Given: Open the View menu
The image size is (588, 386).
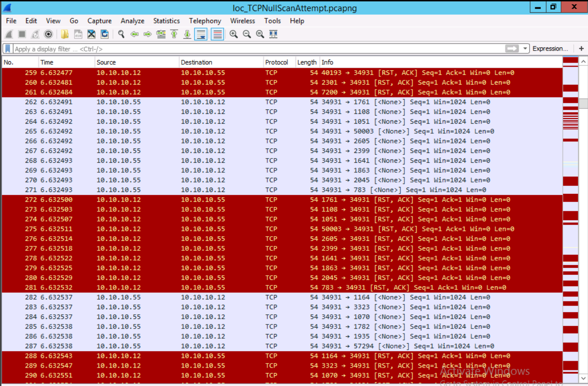Looking at the screenshot, I should point(53,21).
